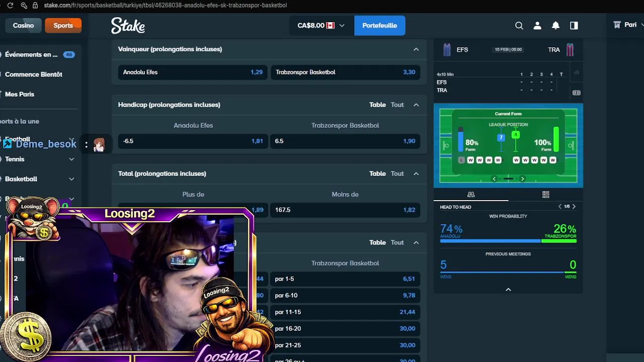The width and height of the screenshot is (644, 362).
Task: Select the head-to-head people tab icon
Action: 471,194
